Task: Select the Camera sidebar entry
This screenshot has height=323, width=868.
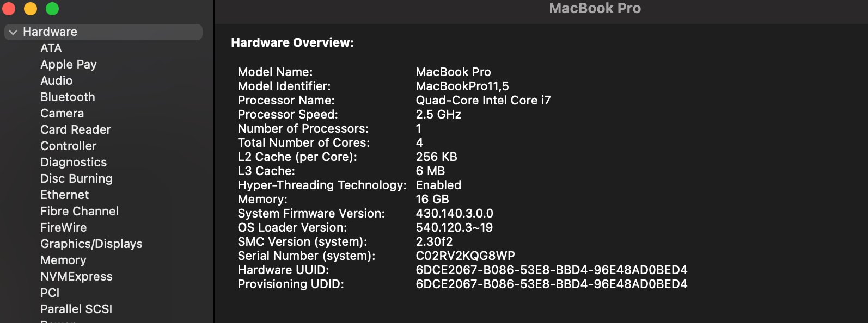Action: 62,114
